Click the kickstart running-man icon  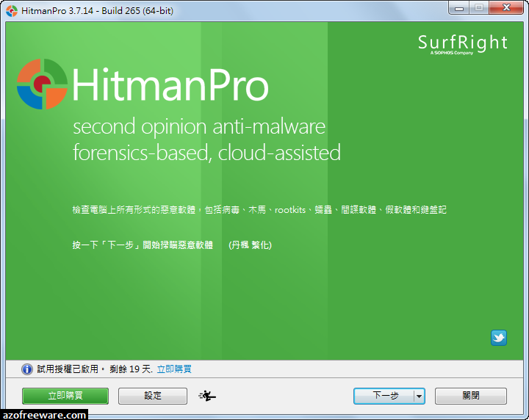(x=207, y=396)
